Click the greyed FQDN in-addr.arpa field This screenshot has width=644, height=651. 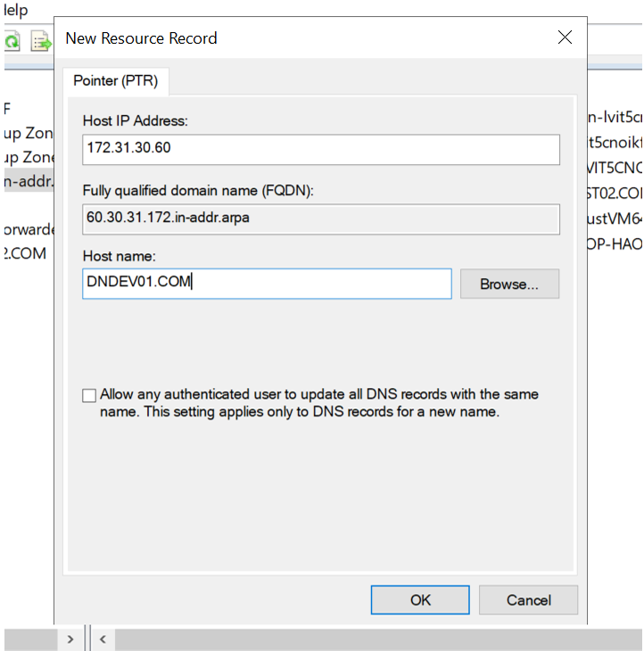[x=321, y=219]
